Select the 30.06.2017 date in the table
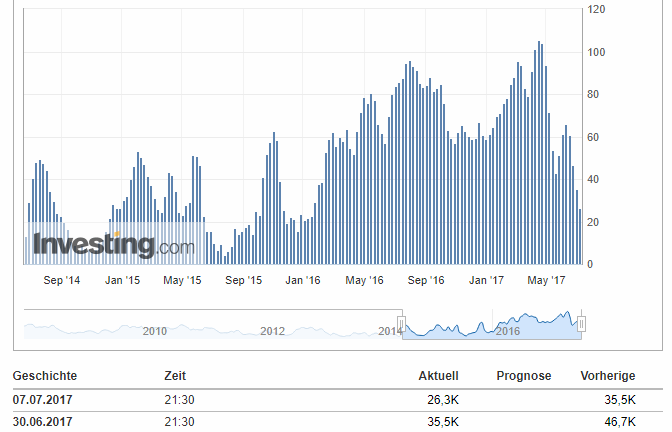Screen dimensions: 672x432 tap(42, 422)
